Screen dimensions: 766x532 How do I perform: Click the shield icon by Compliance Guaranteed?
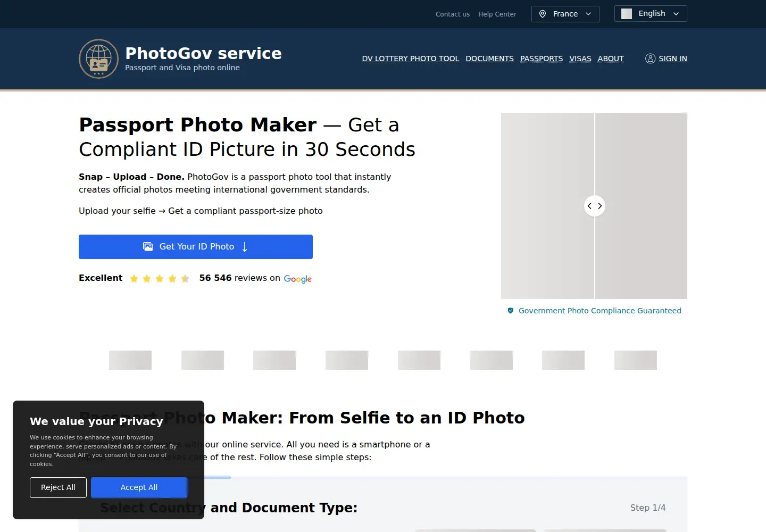click(510, 311)
